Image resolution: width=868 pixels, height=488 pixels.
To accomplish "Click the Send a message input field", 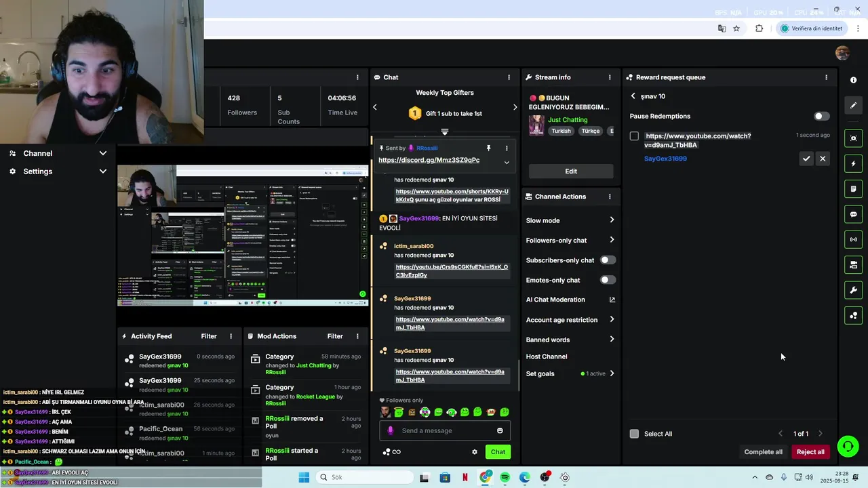I will pos(445,430).
